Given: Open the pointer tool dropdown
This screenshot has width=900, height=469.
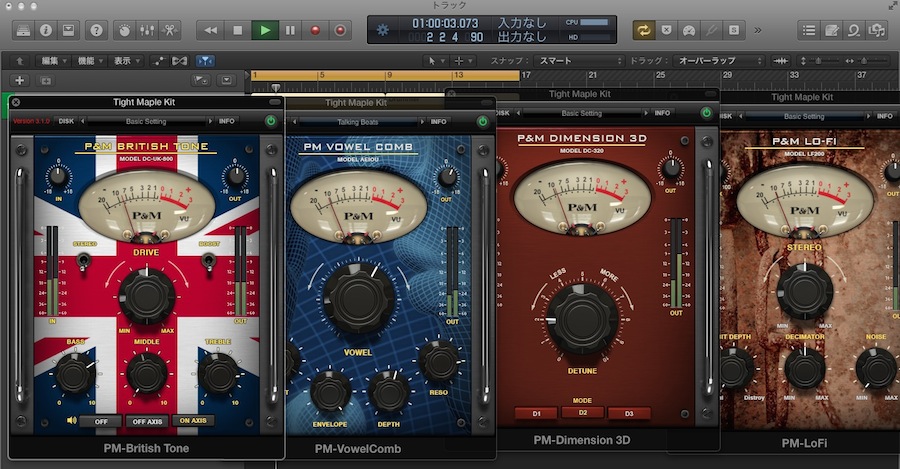Looking at the screenshot, I should coord(435,60).
